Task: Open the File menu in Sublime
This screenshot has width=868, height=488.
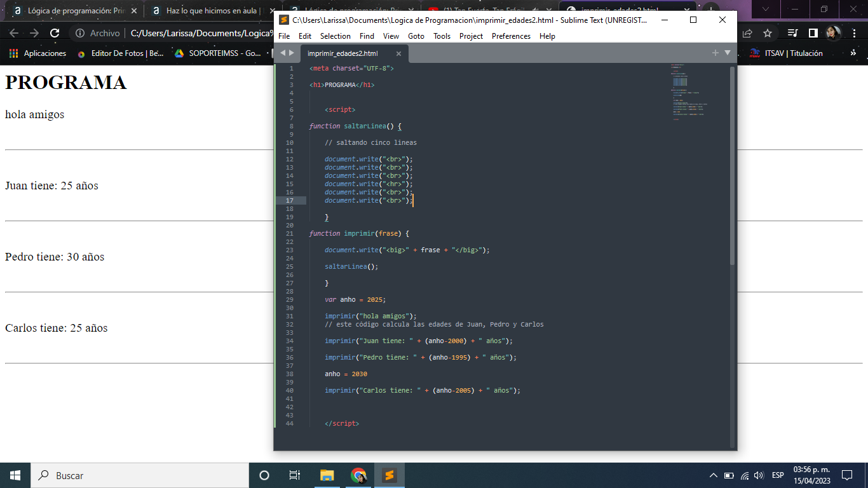Action: 284,36
